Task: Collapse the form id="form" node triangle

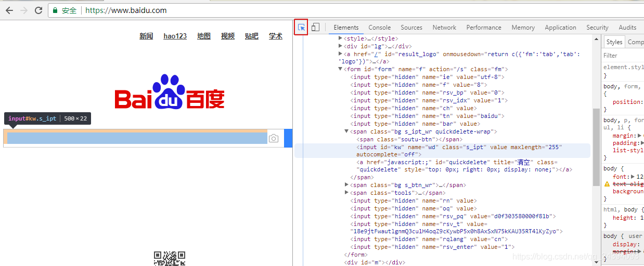Action: 340,69
